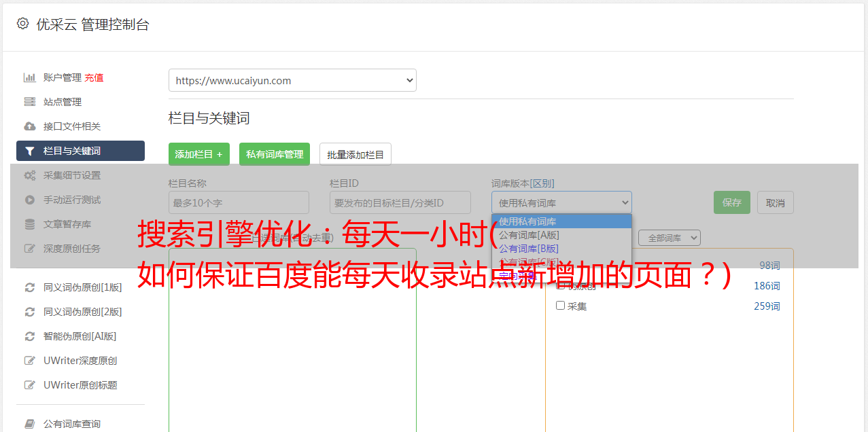Choose 公有词库[B版] option
The image size is (868, 432).
pos(561,249)
